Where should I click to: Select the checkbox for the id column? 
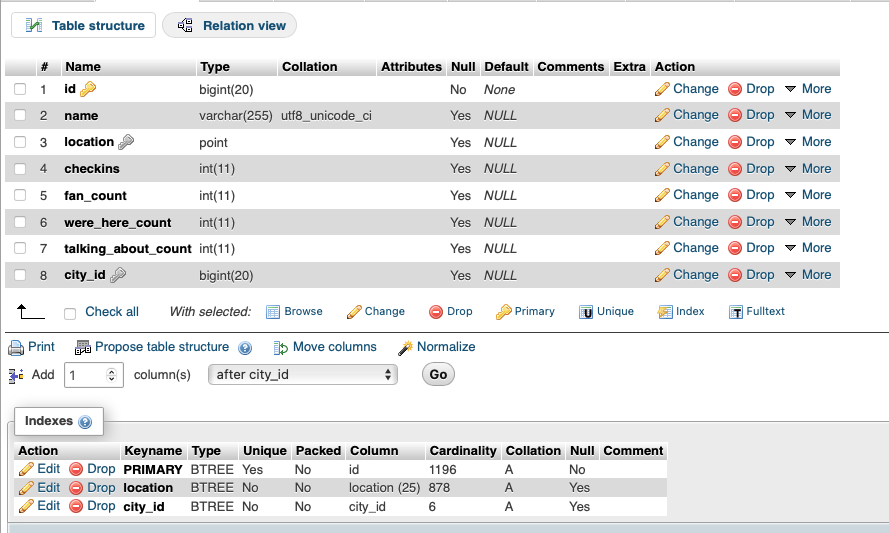click(x=20, y=89)
